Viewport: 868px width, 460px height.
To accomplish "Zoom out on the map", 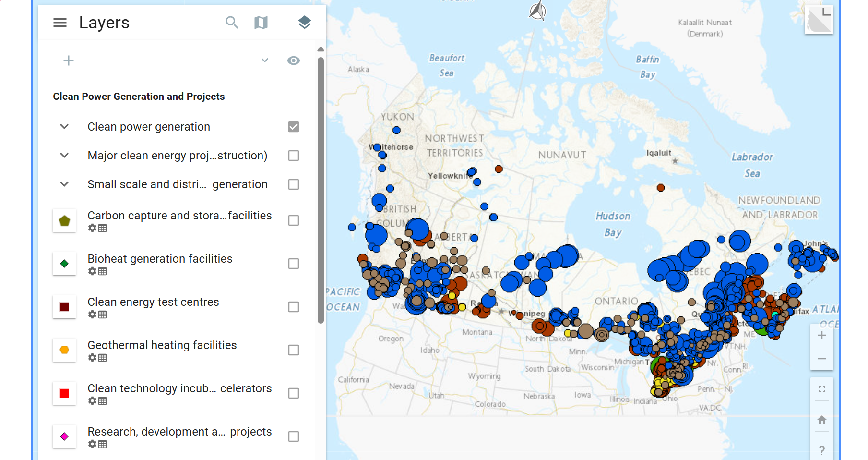I will click(821, 359).
